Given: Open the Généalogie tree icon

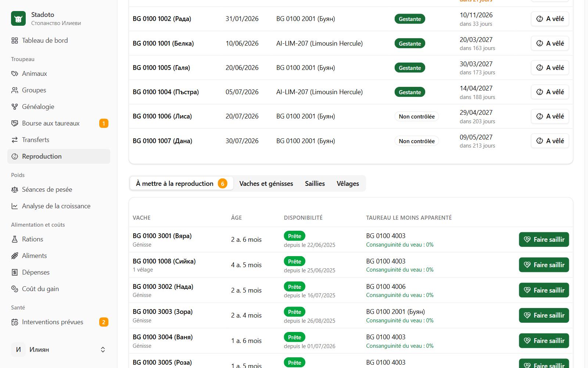Looking at the screenshot, I should click(15, 107).
